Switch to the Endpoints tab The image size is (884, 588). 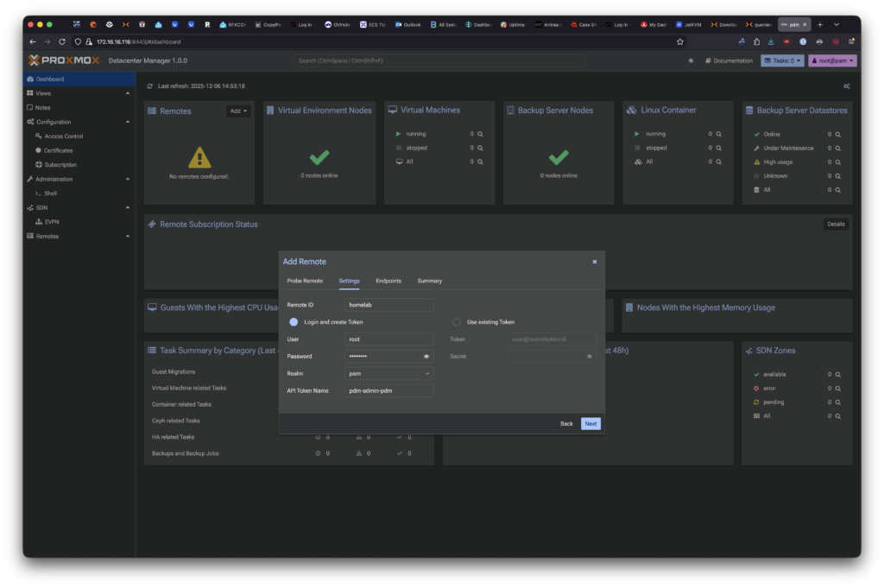click(388, 281)
